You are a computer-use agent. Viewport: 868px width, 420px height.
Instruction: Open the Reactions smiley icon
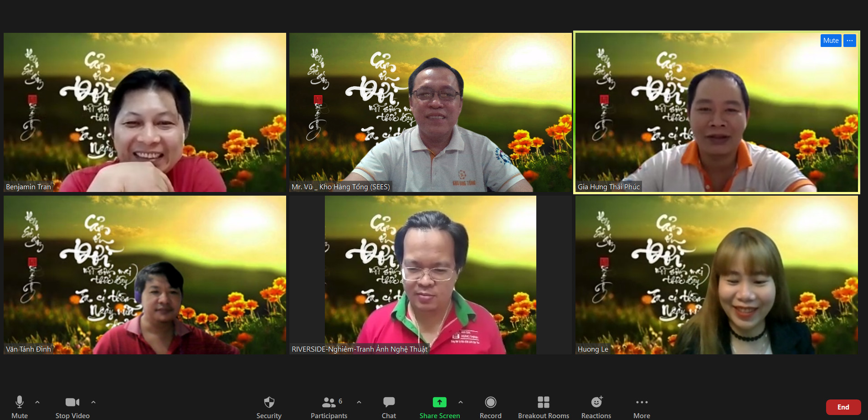click(x=596, y=402)
